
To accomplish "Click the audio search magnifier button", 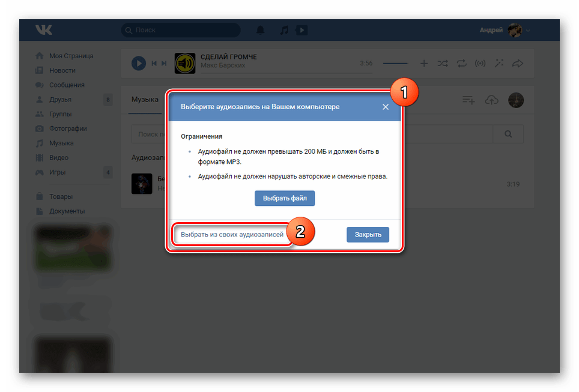I will pos(508,134).
